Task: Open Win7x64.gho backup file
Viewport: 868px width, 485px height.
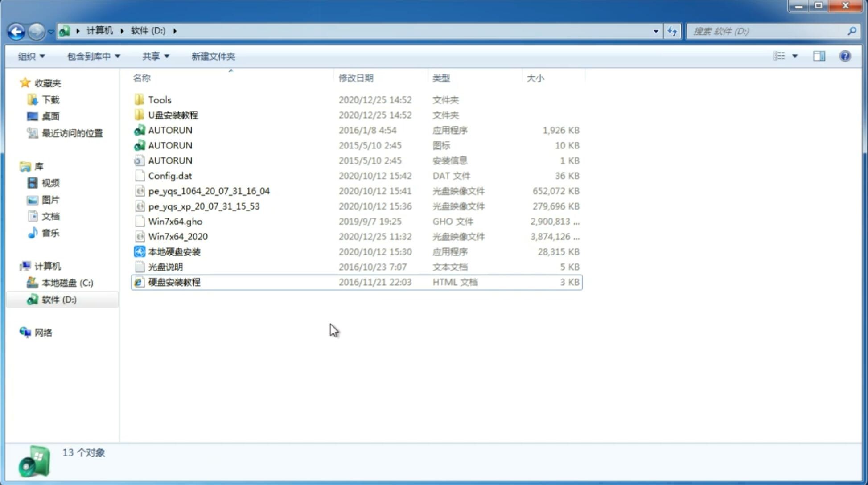Action: click(x=175, y=221)
